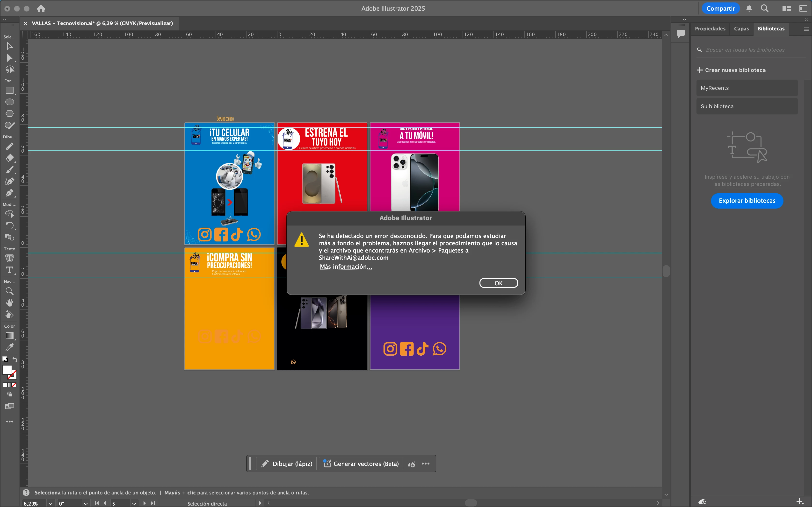The width and height of the screenshot is (812, 507).
Task: Reset to default fill and stroke
Action: pos(5,359)
